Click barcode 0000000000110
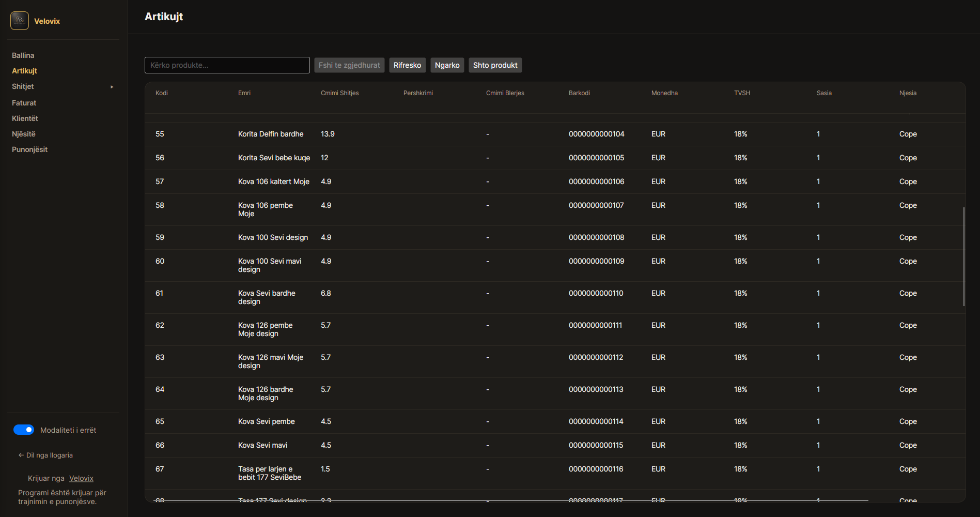 596,293
